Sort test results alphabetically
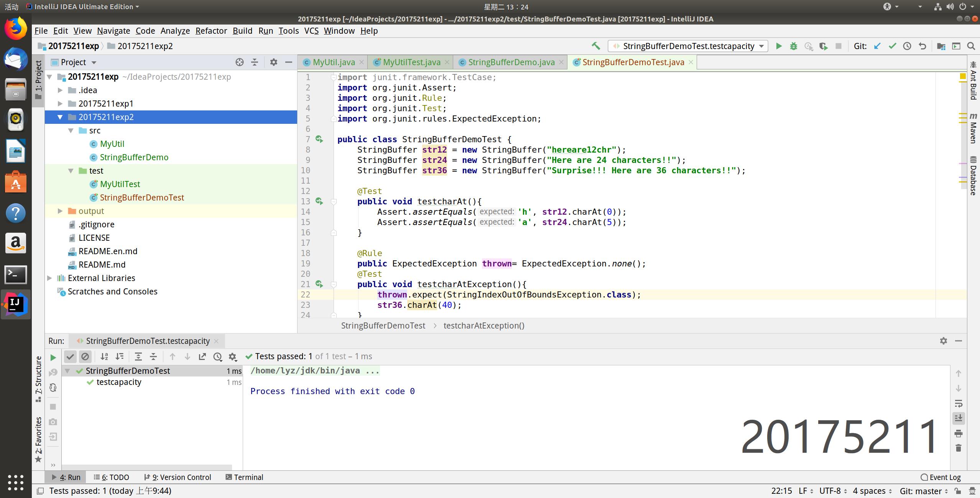This screenshot has height=498, width=980. pyautogui.click(x=104, y=357)
